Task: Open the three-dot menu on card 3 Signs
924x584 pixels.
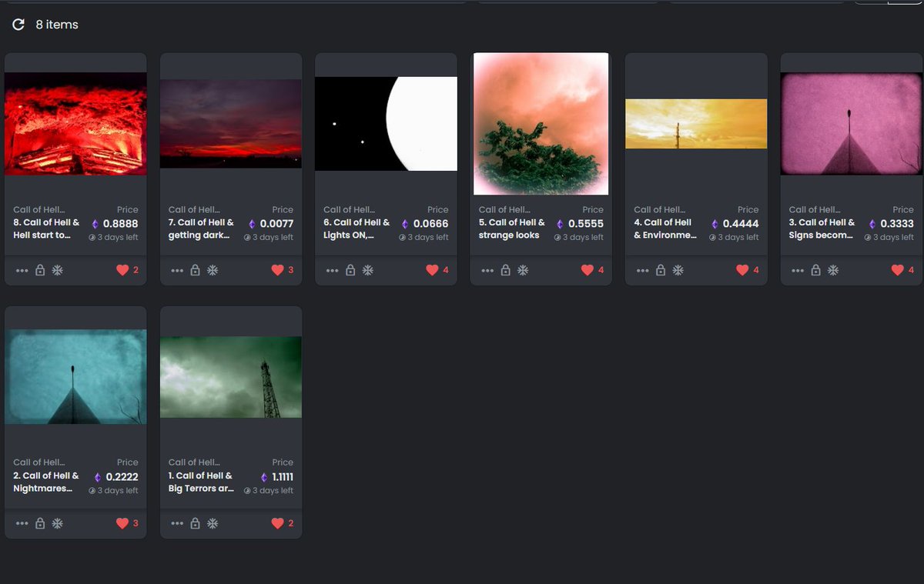Action: [798, 271]
